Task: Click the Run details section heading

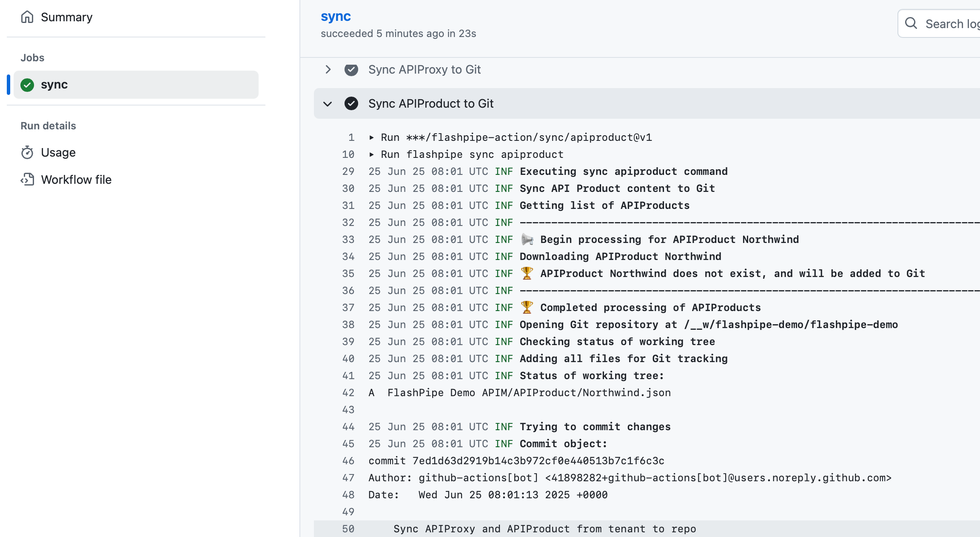Action: (x=48, y=126)
